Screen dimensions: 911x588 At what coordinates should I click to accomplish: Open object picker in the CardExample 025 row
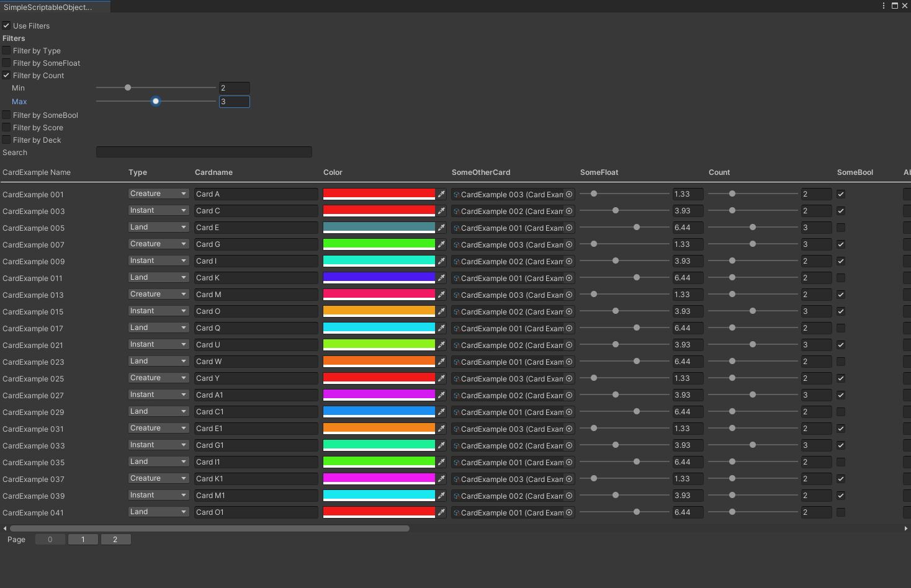point(569,378)
